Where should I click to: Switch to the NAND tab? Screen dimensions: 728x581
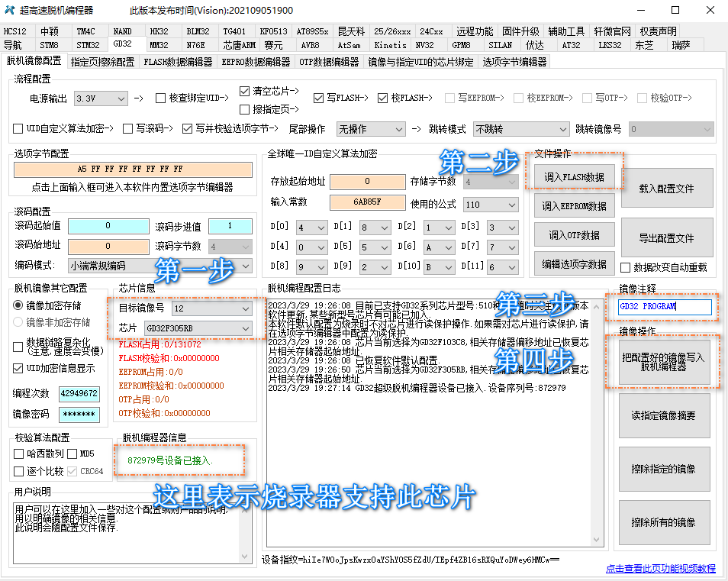123,31
